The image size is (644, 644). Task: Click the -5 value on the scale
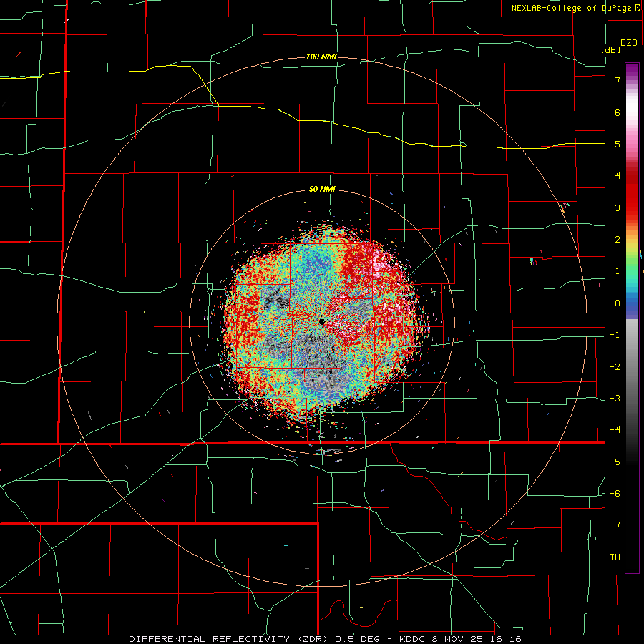click(x=615, y=462)
